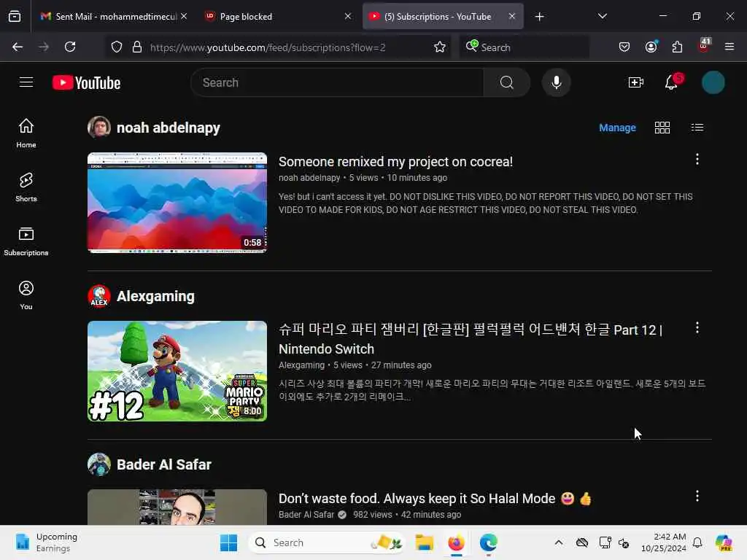Open options for the Halal Mode video
This screenshot has height=560, width=747.
tap(697, 496)
